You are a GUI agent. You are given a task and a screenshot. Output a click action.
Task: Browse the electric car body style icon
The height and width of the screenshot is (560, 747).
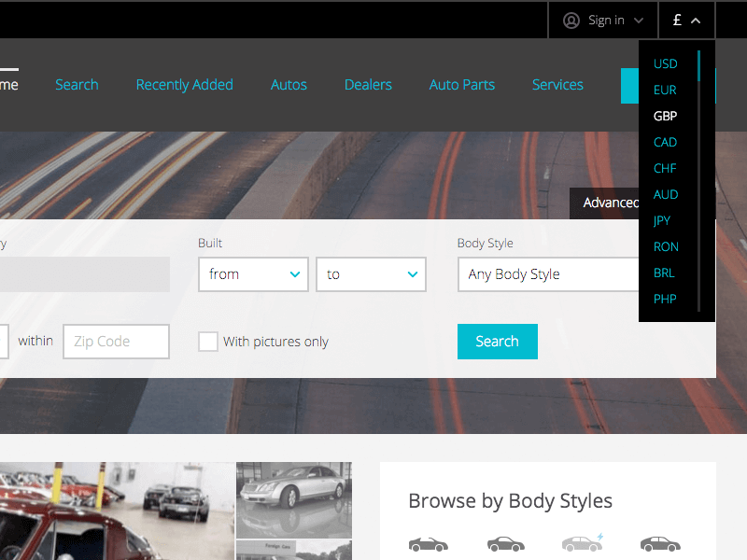583,542
